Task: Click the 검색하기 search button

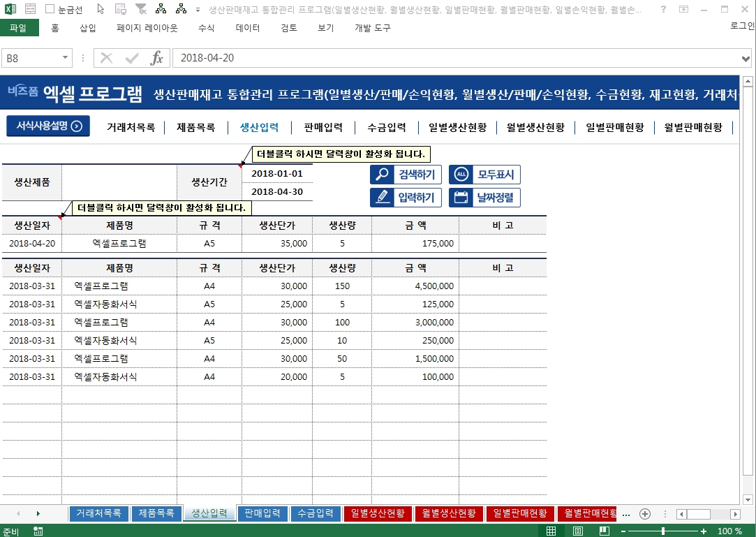Action: pyautogui.click(x=406, y=175)
